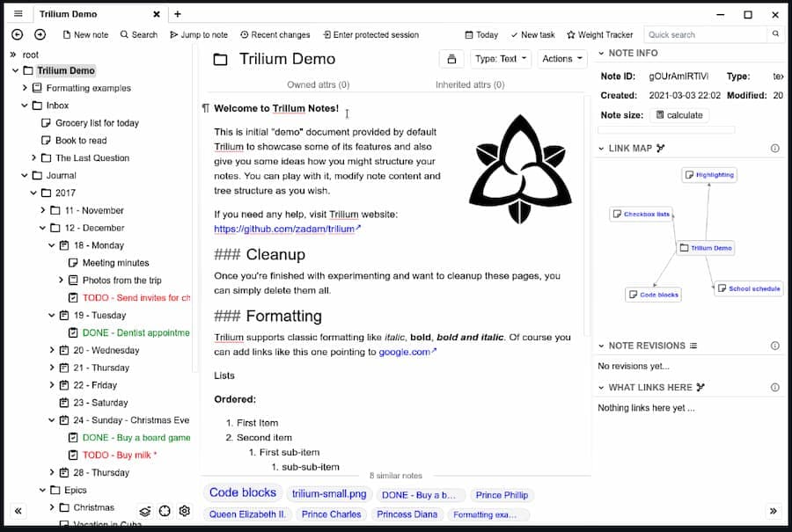Show Recent changes
The height and width of the screenshot is (532, 792).
(275, 35)
